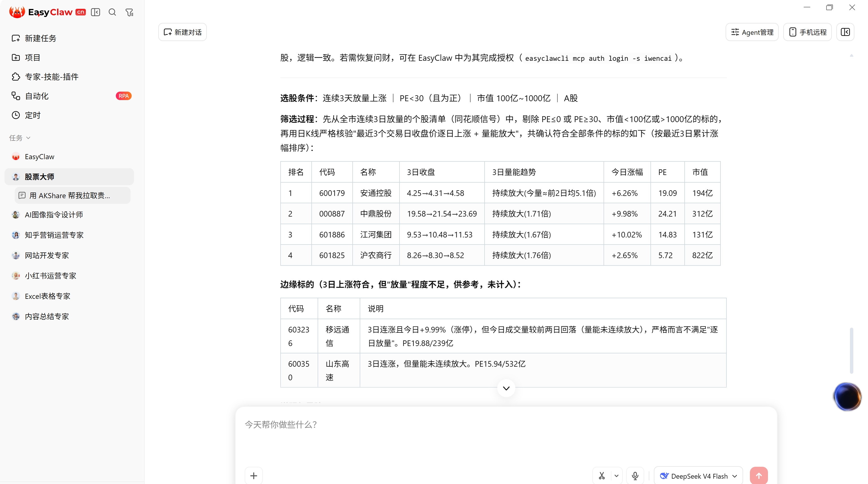Image resolution: width=868 pixels, height=484 pixels.
Task: Minimize the EasyClaw window
Action: click(807, 7)
